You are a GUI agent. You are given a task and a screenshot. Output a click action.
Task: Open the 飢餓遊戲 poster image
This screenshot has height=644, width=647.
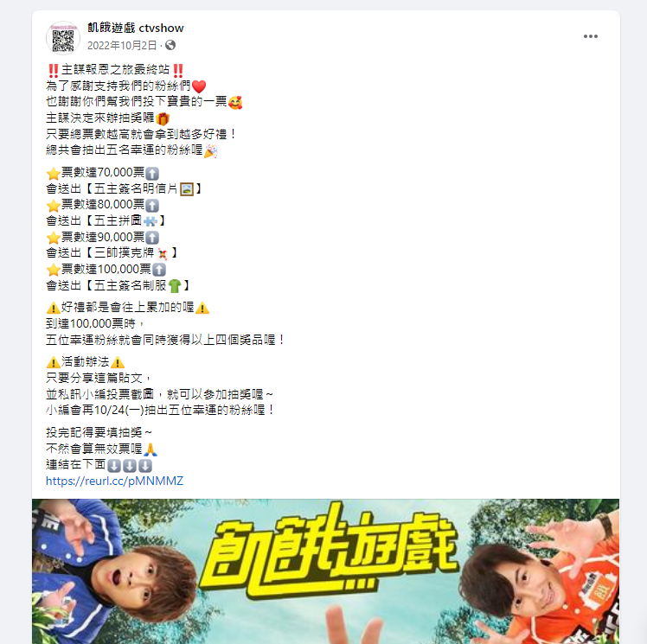325,571
